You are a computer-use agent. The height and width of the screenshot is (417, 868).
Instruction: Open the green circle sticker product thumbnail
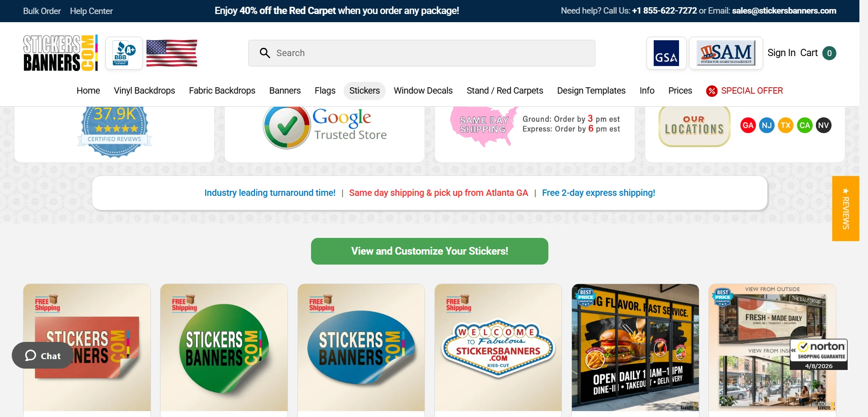(224, 347)
